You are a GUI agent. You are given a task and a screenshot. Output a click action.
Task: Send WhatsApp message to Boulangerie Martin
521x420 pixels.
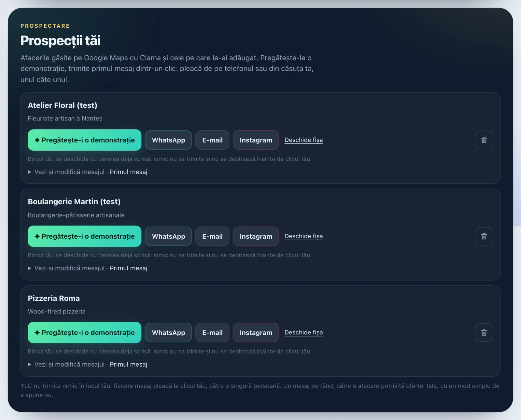pyautogui.click(x=168, y=236)
